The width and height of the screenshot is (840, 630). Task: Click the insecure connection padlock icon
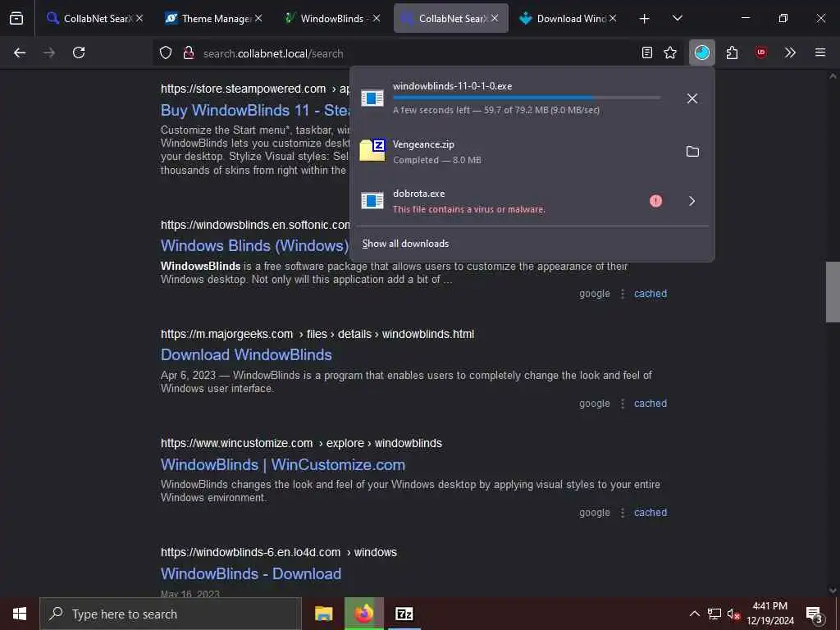pos(189,52)
